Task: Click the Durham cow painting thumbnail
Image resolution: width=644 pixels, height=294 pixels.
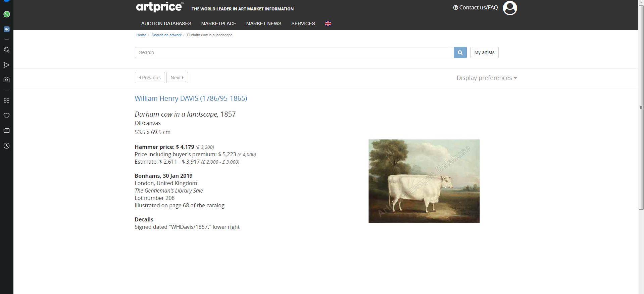Action: (424, 181)
